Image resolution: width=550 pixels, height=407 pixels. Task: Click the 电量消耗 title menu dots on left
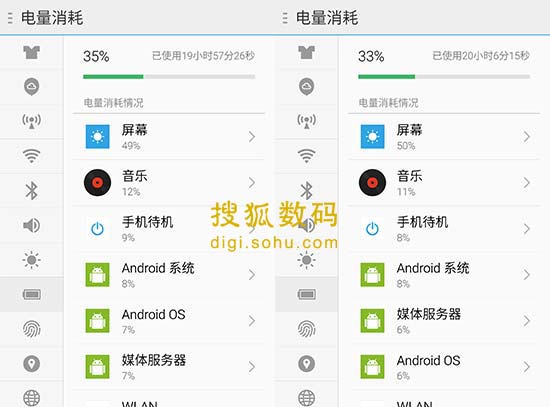tap(10, 18)
